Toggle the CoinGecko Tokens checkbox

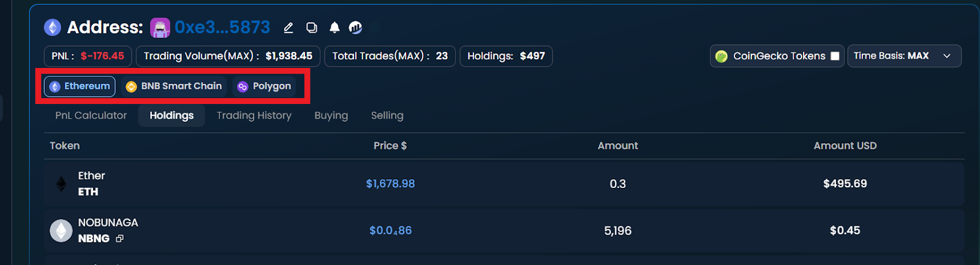pyautogui.click(x=835, y=56)
